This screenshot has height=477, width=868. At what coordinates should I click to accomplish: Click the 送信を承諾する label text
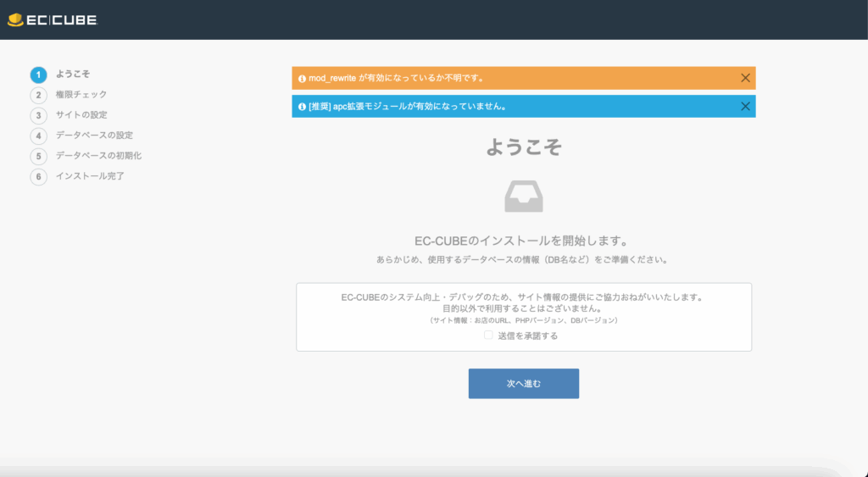pos(527,336)
